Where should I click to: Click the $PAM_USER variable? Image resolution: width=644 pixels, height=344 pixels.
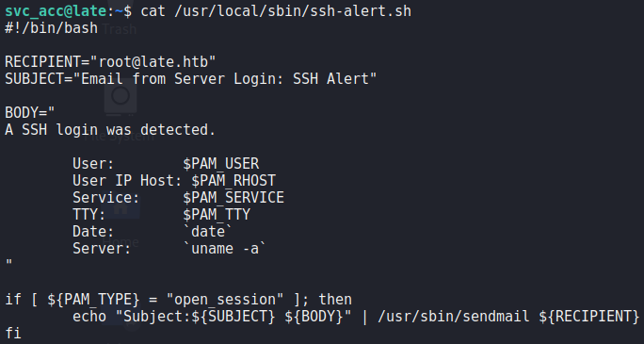221,164
